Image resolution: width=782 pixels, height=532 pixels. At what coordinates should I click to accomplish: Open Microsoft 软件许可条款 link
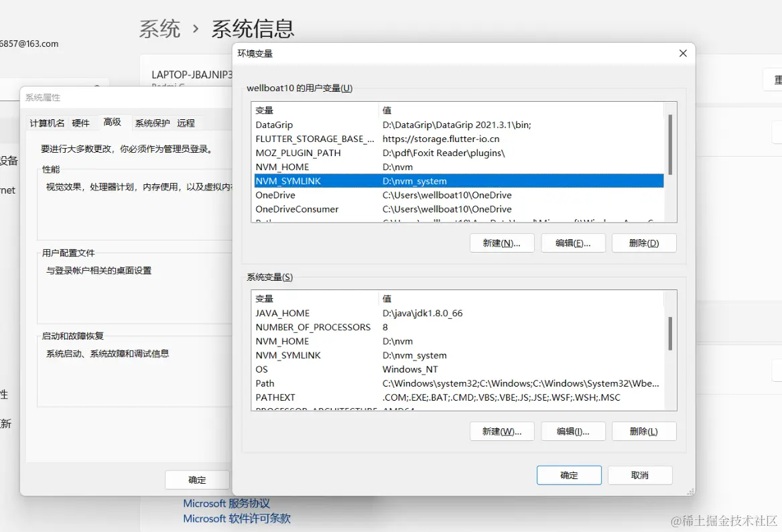coord(237,519)
